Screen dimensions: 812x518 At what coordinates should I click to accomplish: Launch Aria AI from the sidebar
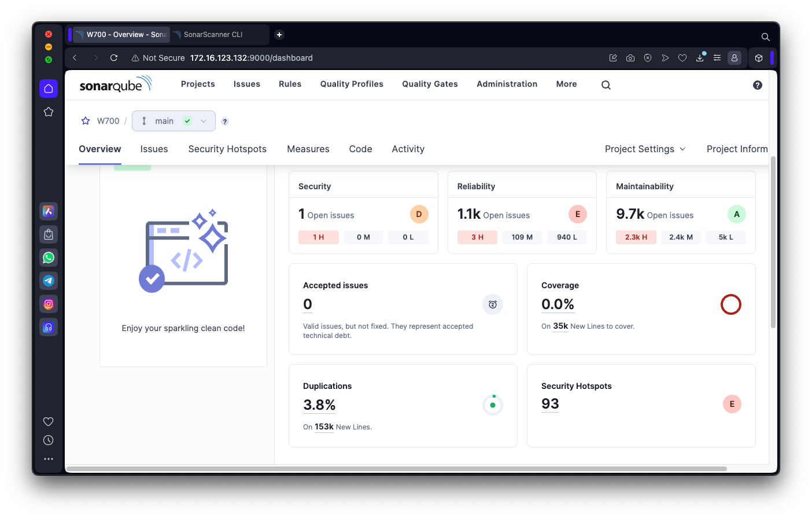(x=49, y=211)
